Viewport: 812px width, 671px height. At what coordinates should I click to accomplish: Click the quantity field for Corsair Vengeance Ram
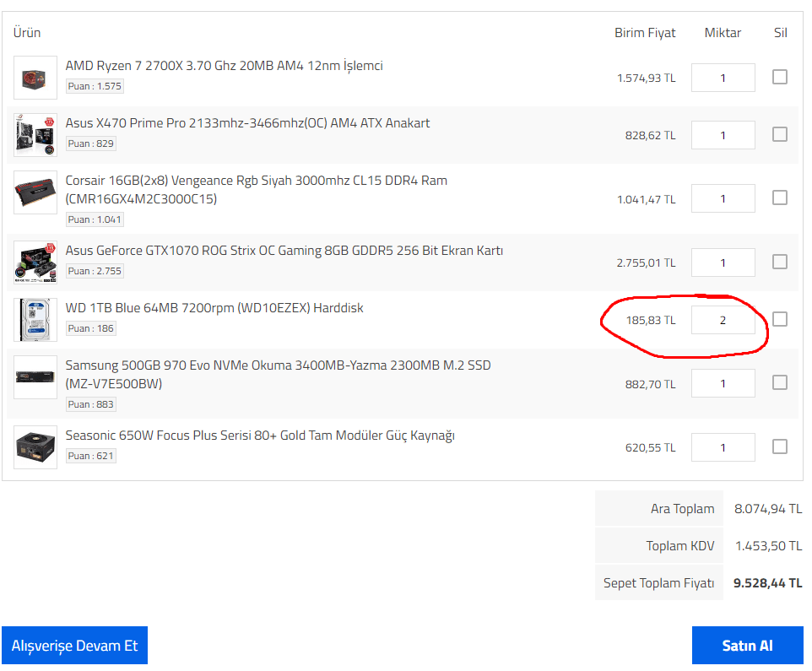[723, 198]
